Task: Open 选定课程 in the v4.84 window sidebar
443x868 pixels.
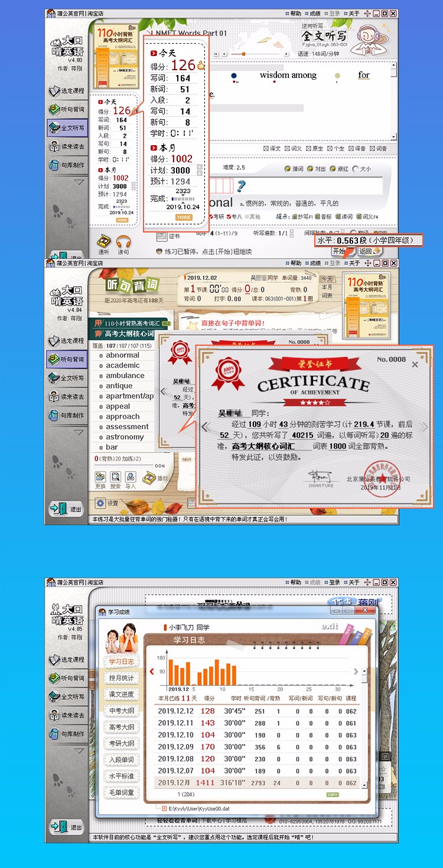Action: pos(67,340)
